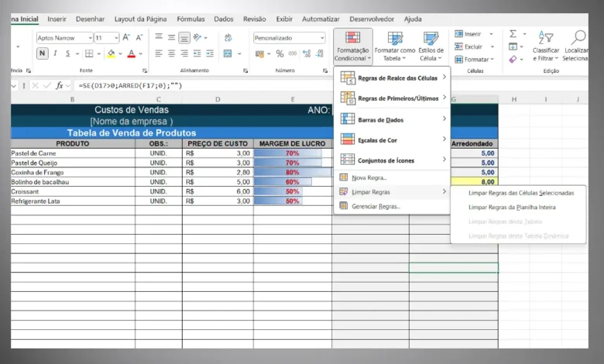The height and width of the screenshot is (364, 604).
Task: Increase font size with the A-up icon
Action: 126,37
